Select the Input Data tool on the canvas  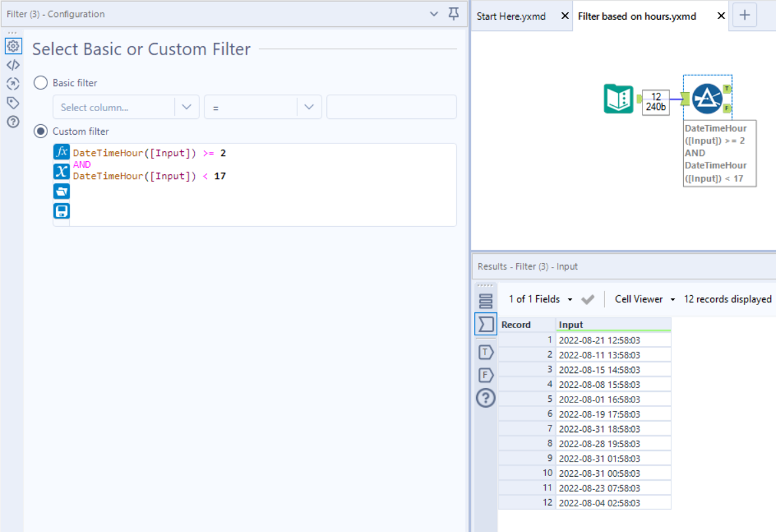click(x=618, y=99)
